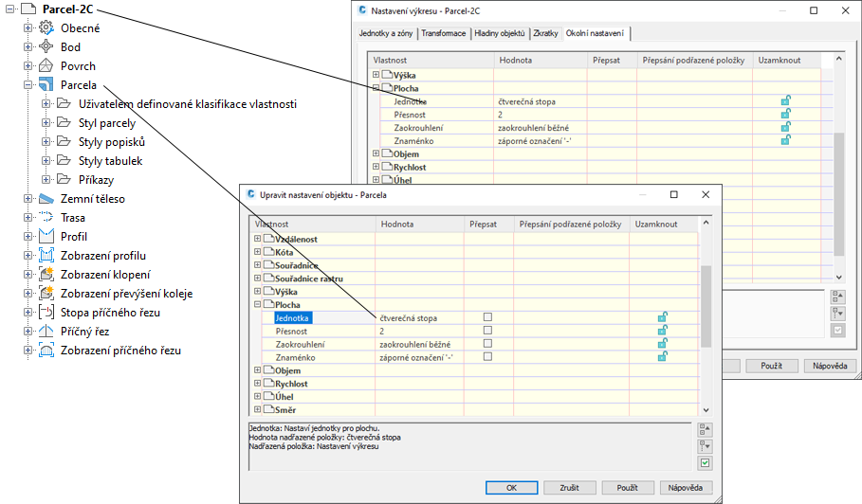Click the Zobrazení profilu icon

tap(46, 255)
